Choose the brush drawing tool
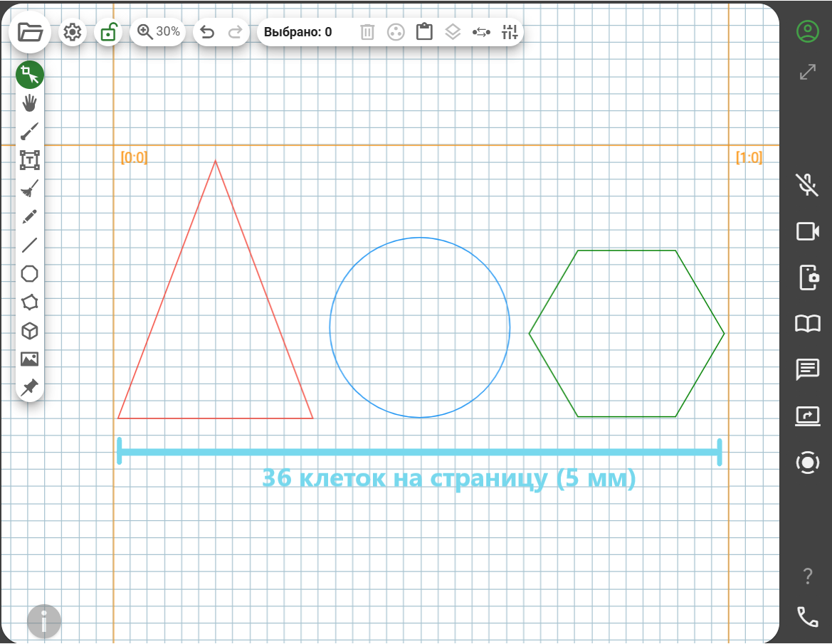Viewport: 832px width, 644px height. (30, 132)
